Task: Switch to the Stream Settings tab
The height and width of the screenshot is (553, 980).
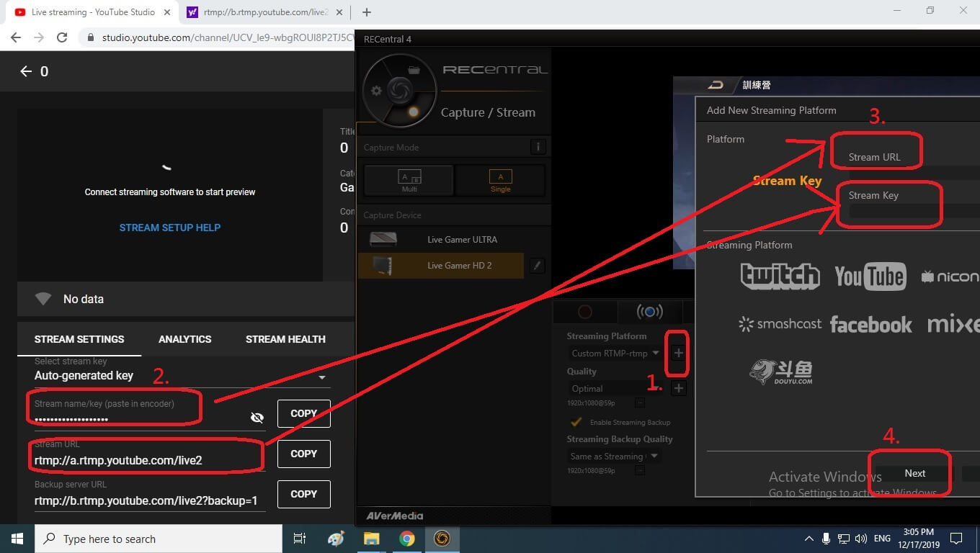Action: pos(79,339)
